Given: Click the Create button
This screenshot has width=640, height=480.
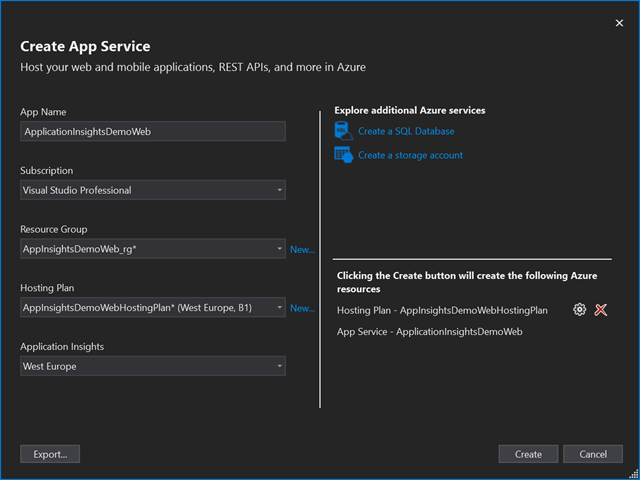Looking at the screenshot, I should tap(528, 454).
